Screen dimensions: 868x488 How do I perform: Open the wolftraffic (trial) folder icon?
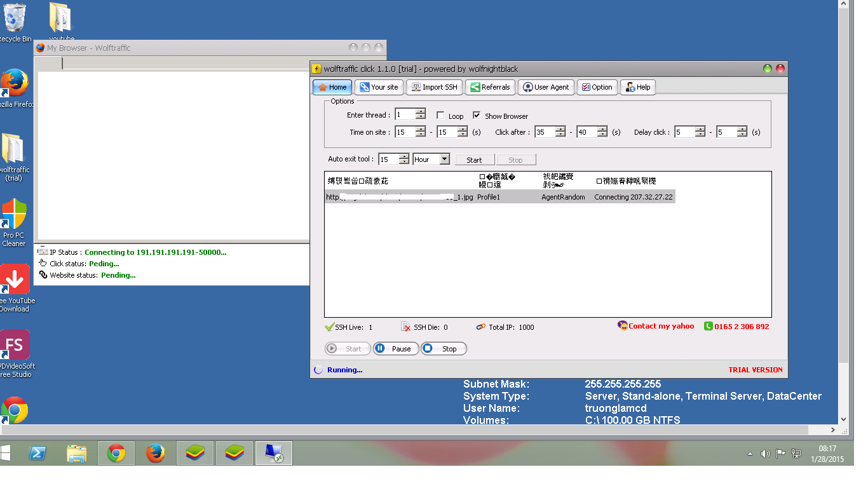click(13, 150)
